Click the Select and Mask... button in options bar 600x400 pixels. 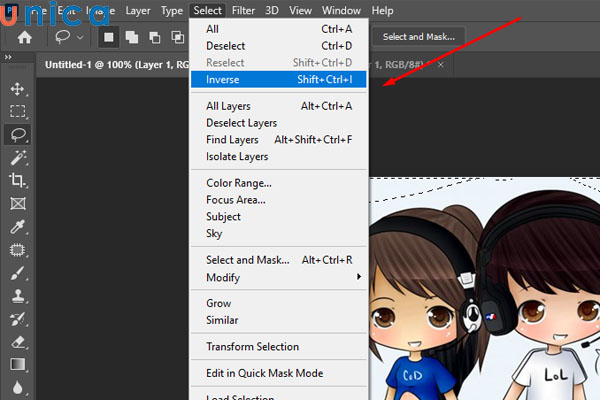(418, 37)
